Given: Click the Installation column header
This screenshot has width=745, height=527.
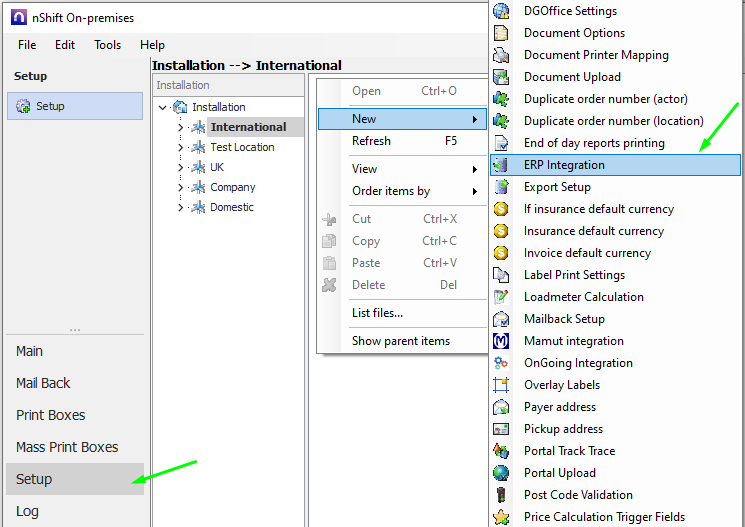Looking at the screenshot, I should point(229,86).
